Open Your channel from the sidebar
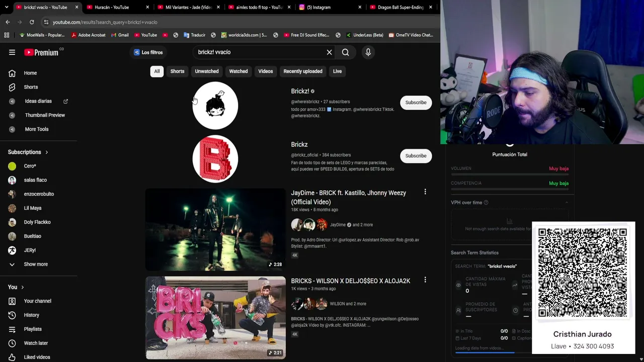This screenshot has height=362, width=644. point(38,301)
